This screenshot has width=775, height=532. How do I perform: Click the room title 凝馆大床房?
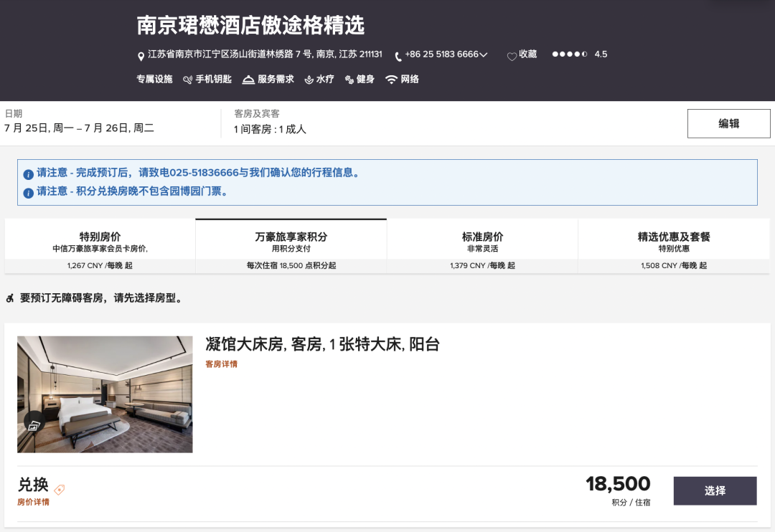[322, 344]
